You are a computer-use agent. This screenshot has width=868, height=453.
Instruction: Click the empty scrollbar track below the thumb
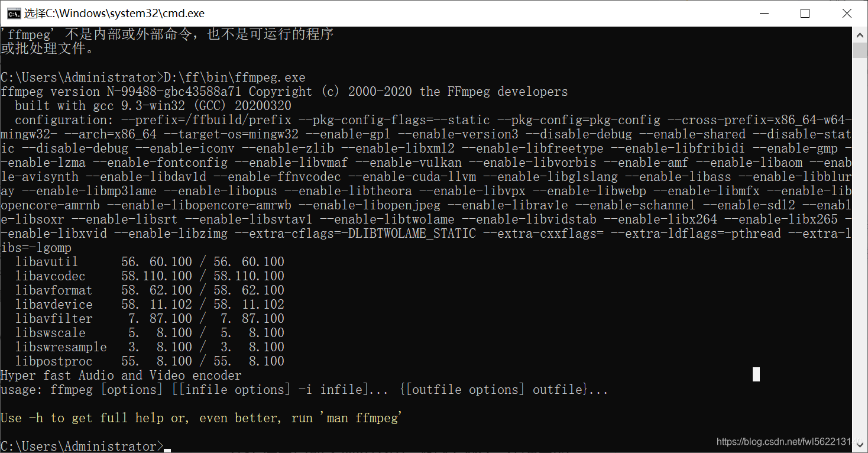click(x=860, y=247)
